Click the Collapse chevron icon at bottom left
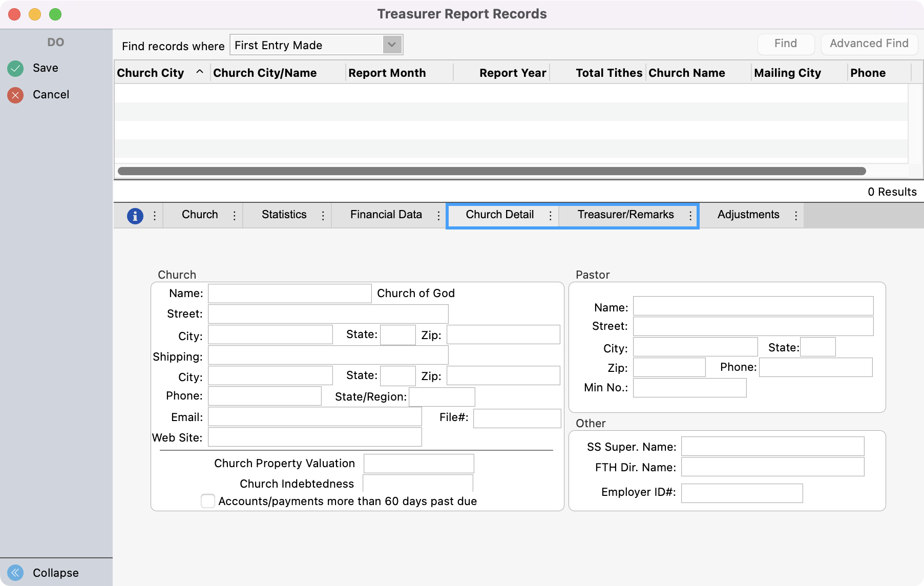Image resolution: width=924 pixels, height=586 pixels. (x=16, y=572)
